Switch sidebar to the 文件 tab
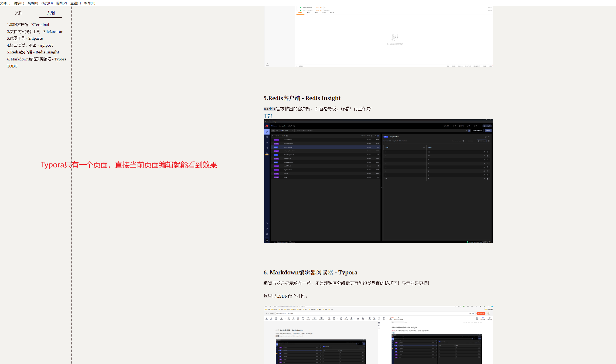The width and height of the screenshot is (616, 364). click(x=19, y=13)
